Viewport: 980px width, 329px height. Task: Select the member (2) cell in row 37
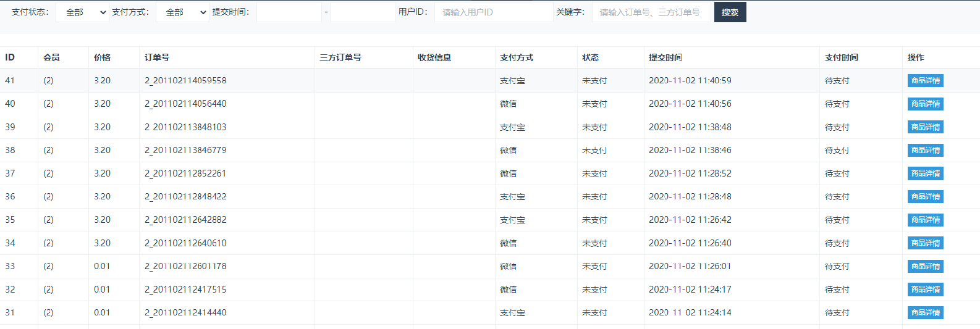(x=48, y=173)
